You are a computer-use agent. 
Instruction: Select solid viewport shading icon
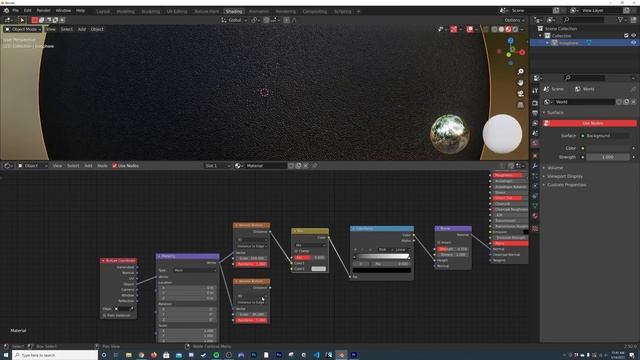[x=501, y=29]
